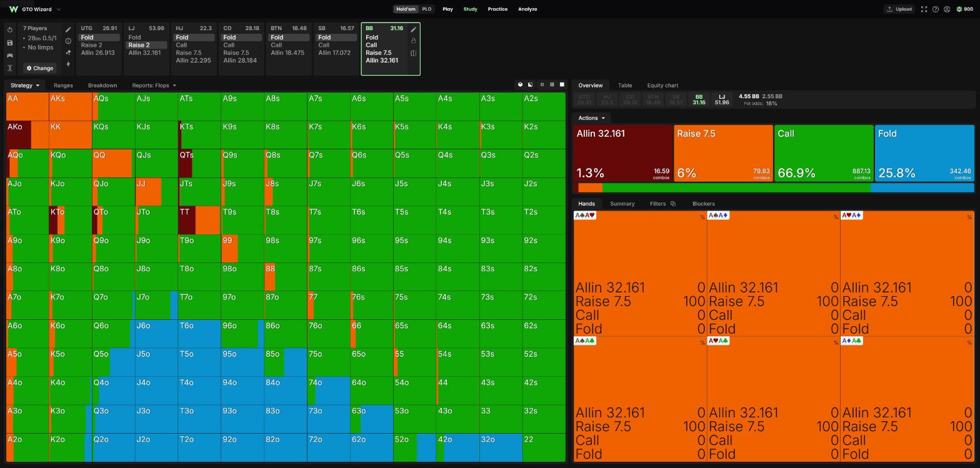Click the GTO Wizard logo

click(13, 9)
